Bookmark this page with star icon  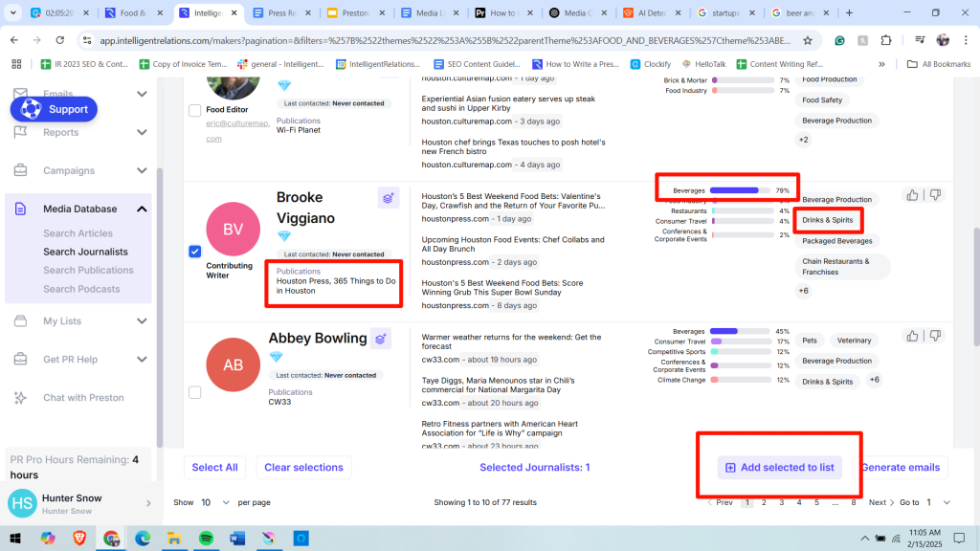point(808,40)
